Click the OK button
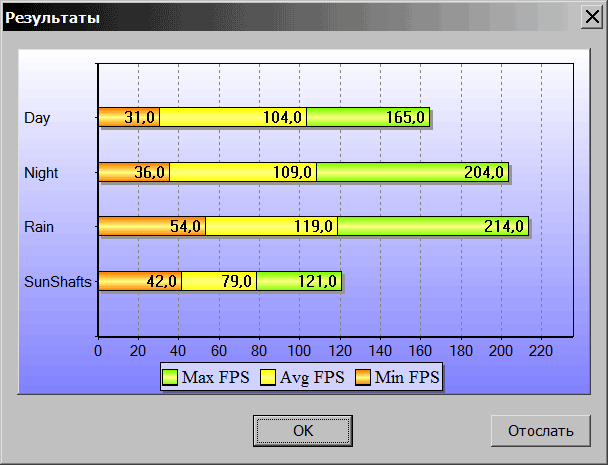The width and height of the screenshot is (608, 465). click(303, 431)
